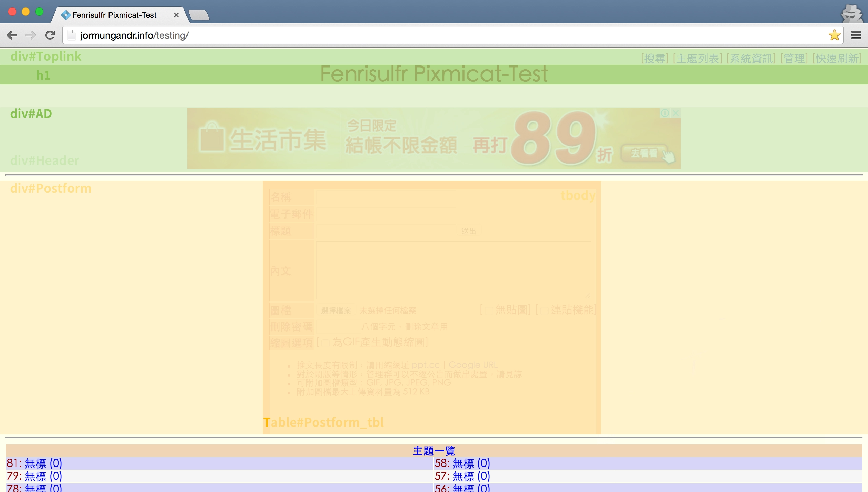Viewport: 868px width, 492px height.
Task: Check the GIF animated thumbnail option
Action: pyautogui.click(x=325, y=343)
